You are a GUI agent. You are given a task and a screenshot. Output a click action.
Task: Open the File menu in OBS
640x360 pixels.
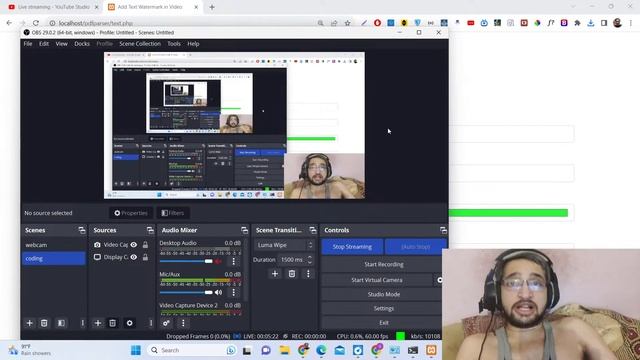(28, 44)
